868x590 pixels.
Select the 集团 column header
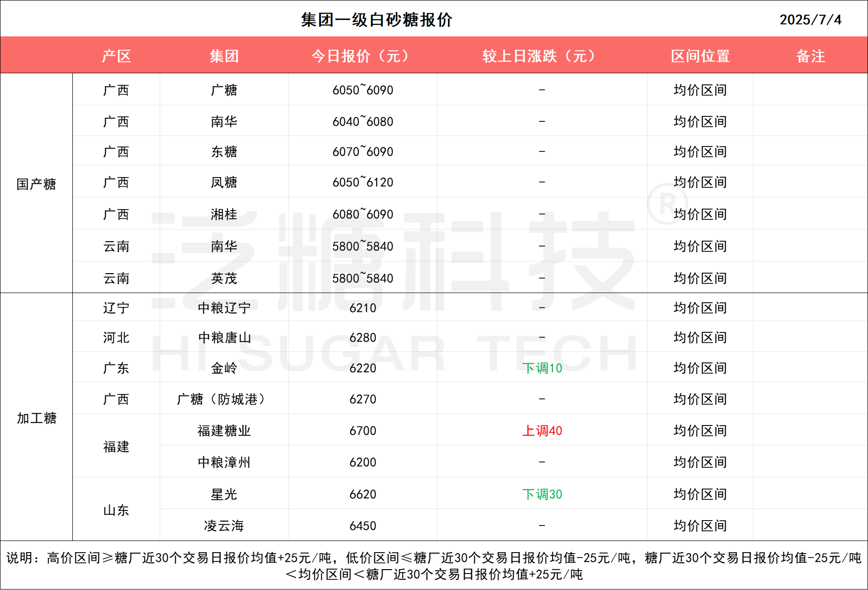(224, 56)
